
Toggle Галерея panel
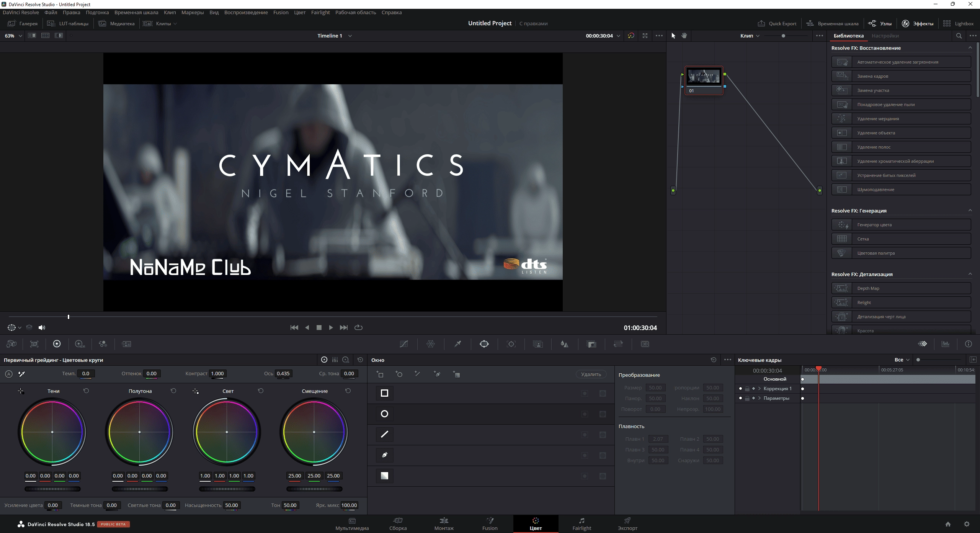(23, 23)
